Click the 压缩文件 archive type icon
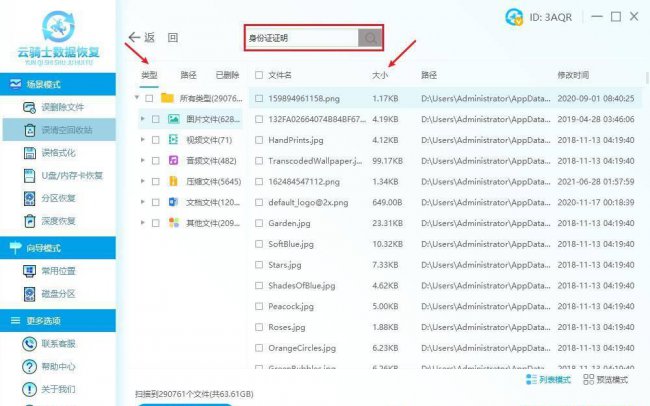The height and width of the screenshot is (406, 650). pos(173,181)
